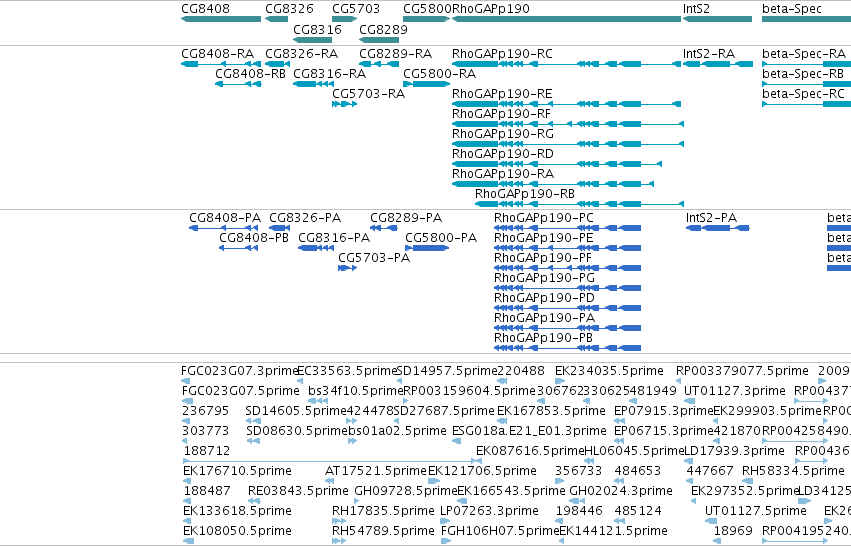
Task: Select transcript RhoGAPp190-RB
Action: pos(579,204)
